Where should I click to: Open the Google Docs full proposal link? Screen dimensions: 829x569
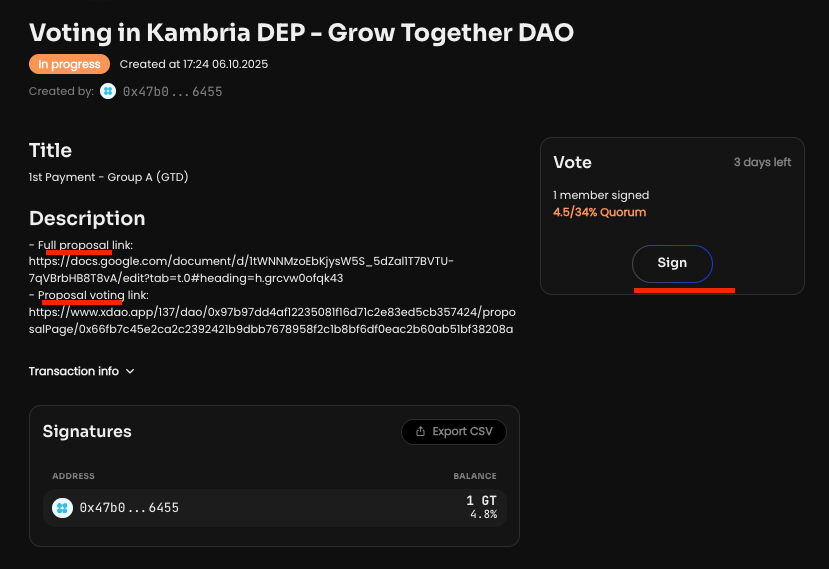click(x=240, y=269)
